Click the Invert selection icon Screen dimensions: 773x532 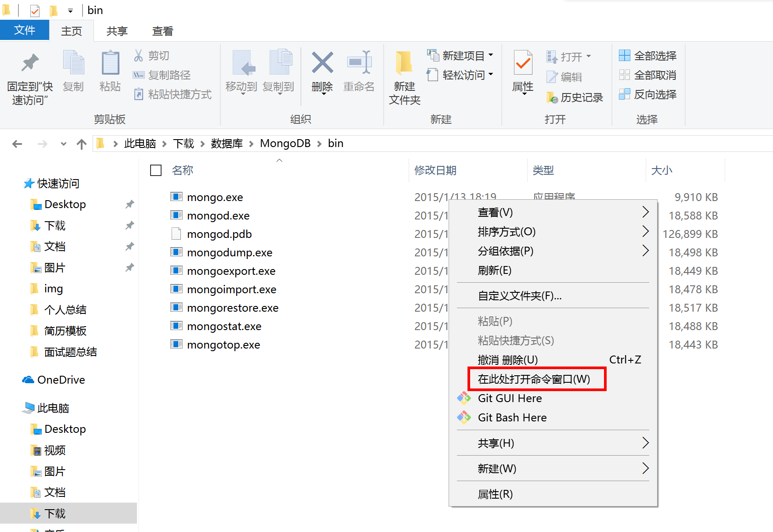(x=624, y=94)
